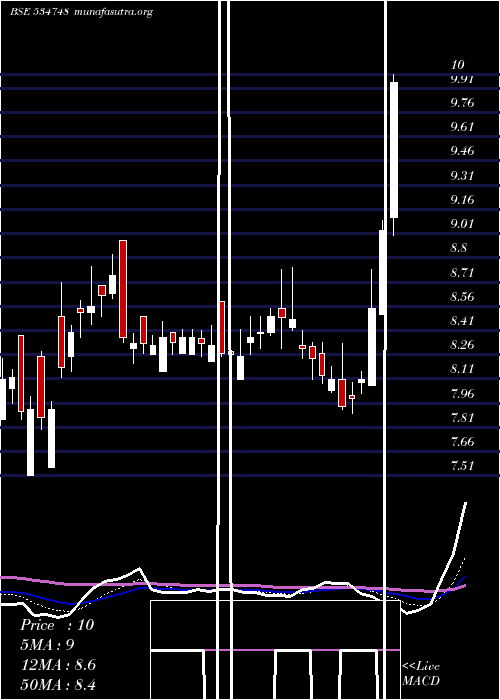
Task: Click the price axis label 10
Action: point(458,65)
